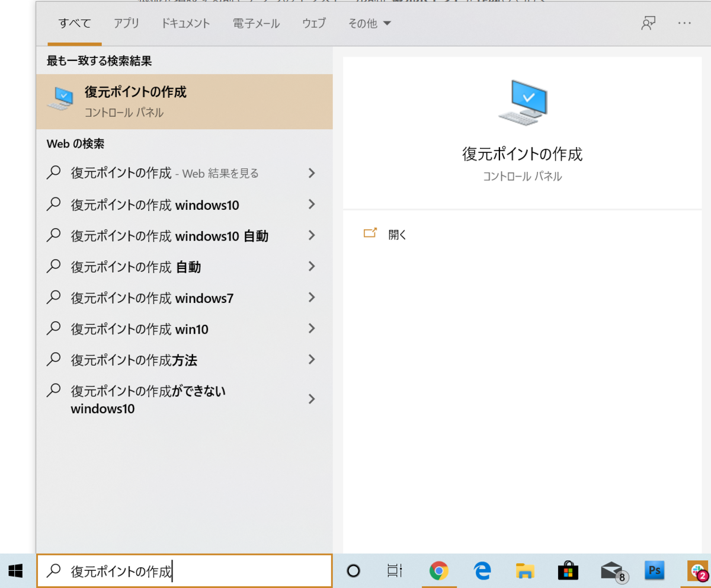Screen dimensions: 711x588
Task: Open Microsoft Edge from taskbar
Action: coord(483,571)
